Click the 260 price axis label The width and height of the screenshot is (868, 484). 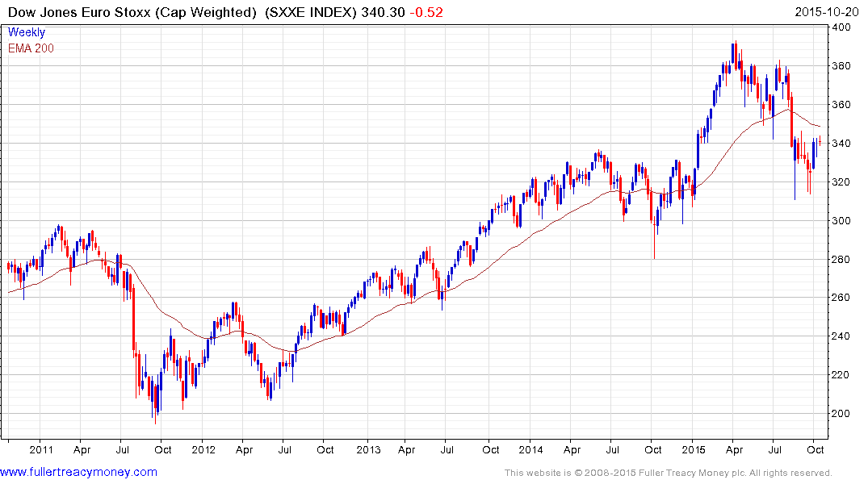click(841, 298)
